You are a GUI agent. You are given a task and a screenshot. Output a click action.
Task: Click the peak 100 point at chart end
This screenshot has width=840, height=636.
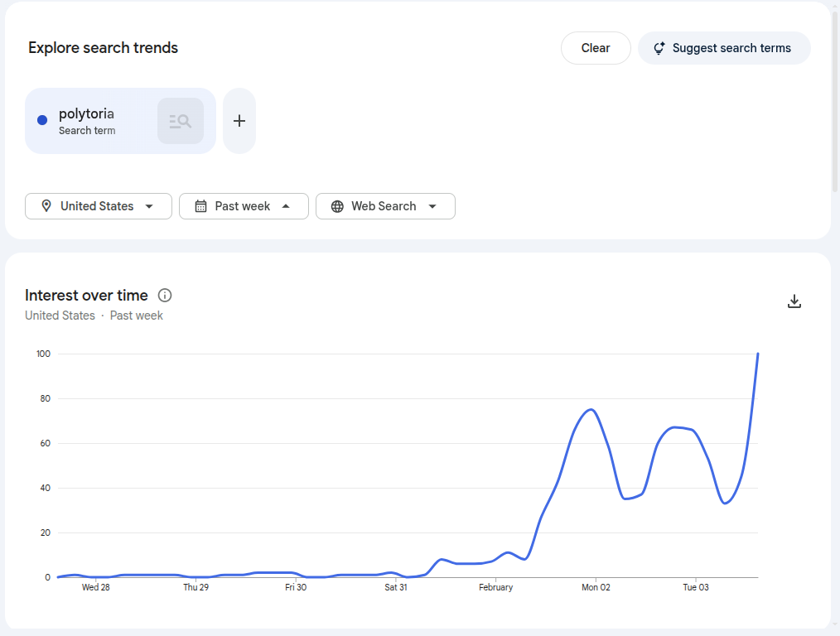click(757, 354)
